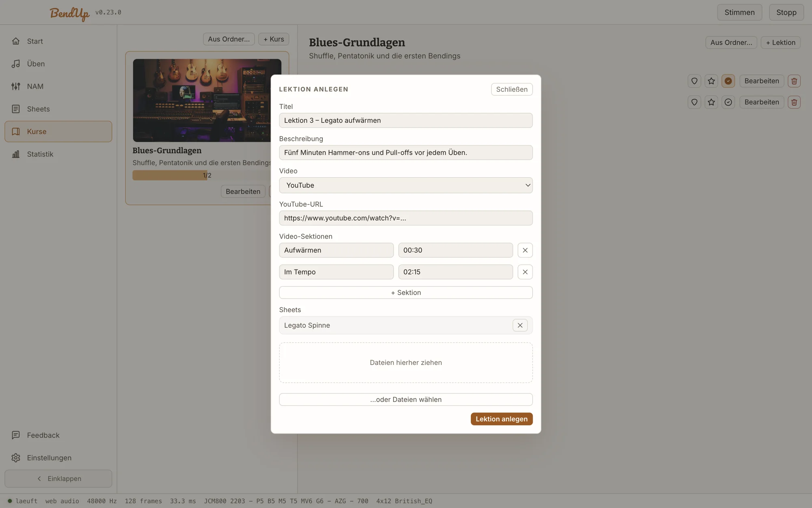Remove the Im Tempo video section
Viewport: 812px width, 508px height.
(x=525, y=272)
